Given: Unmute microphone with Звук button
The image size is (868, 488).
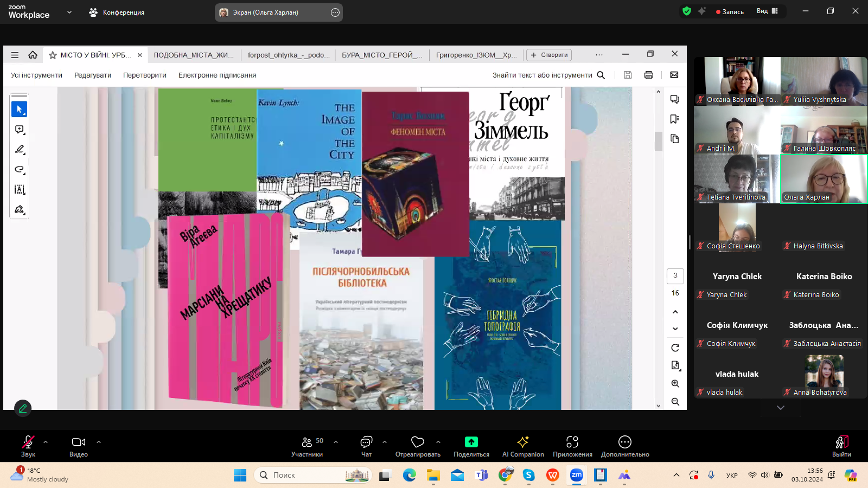Looking at the screenshot, I should coord(28,446).
